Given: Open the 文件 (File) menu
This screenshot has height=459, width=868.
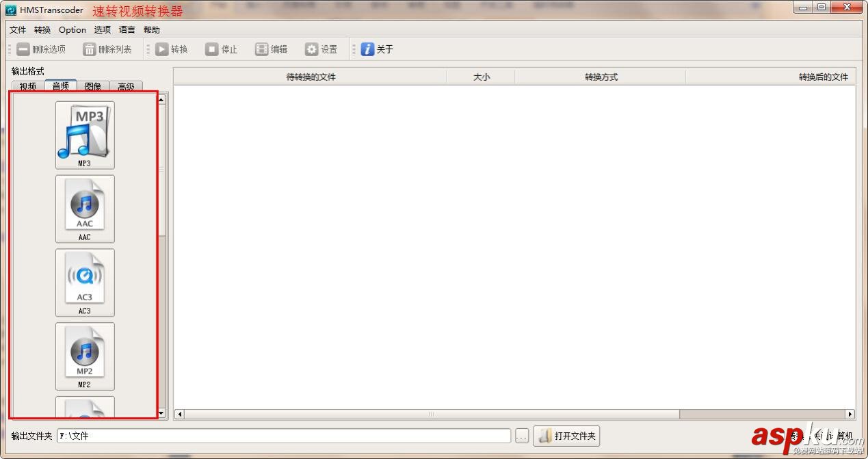Looking at the screenshot, I should 17,29.
